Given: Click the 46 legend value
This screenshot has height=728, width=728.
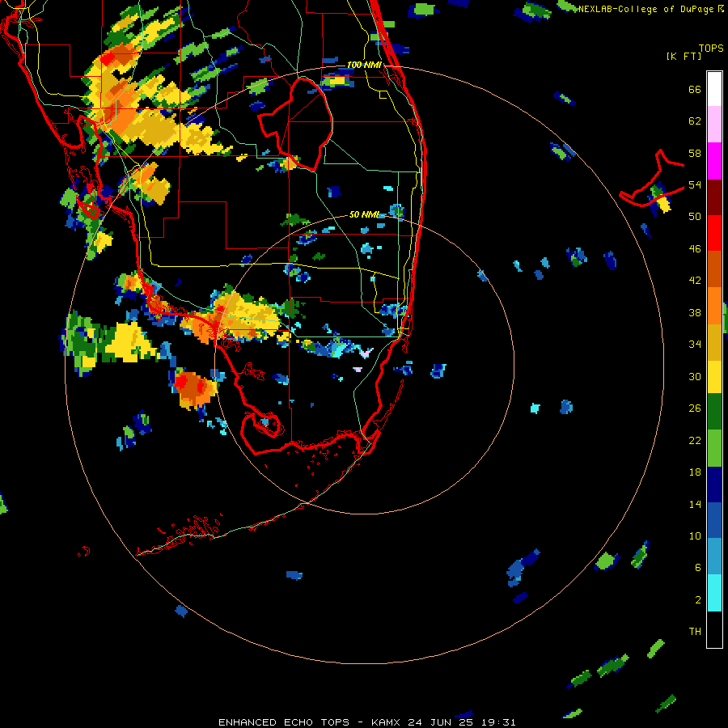Looking at the screenshot, I should pyautogui.click(x=695, y=249).
